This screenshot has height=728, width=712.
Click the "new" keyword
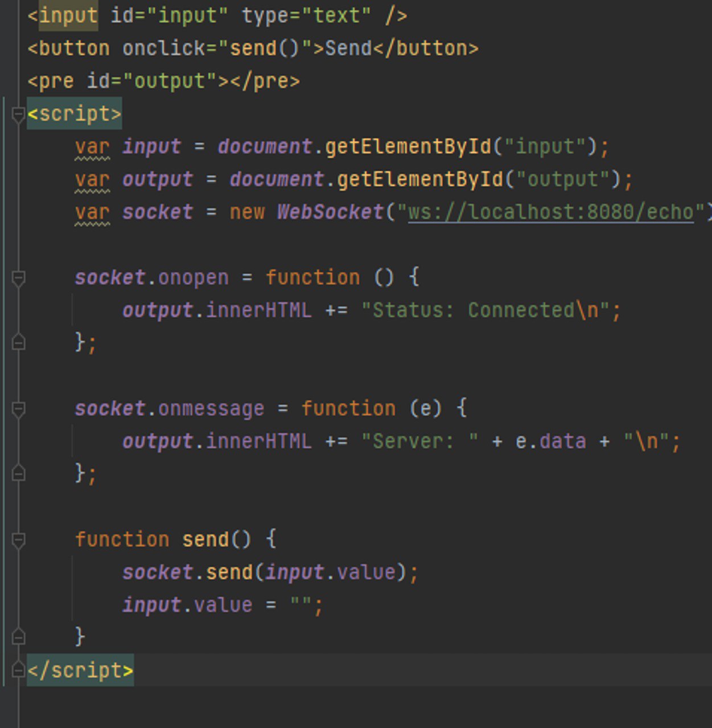247,212
